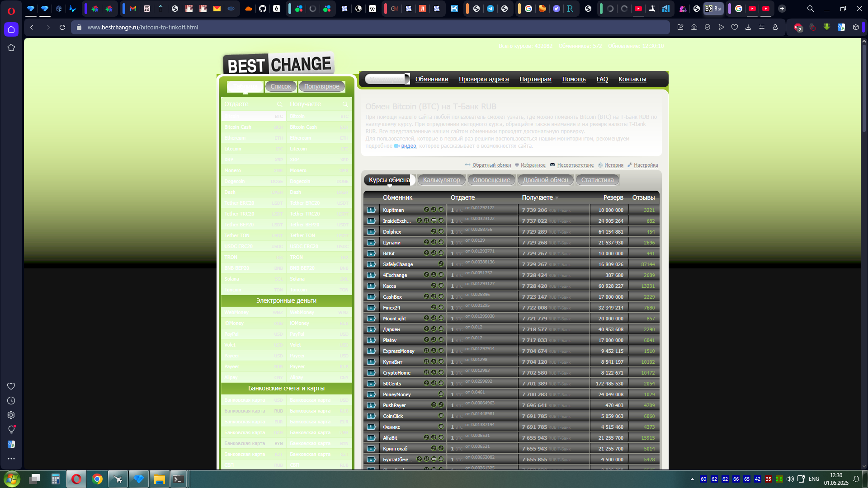Viewport: 868px width, 488px height.
Task: Sort by the Получаете column arrow
Action: tap(557, 198)
